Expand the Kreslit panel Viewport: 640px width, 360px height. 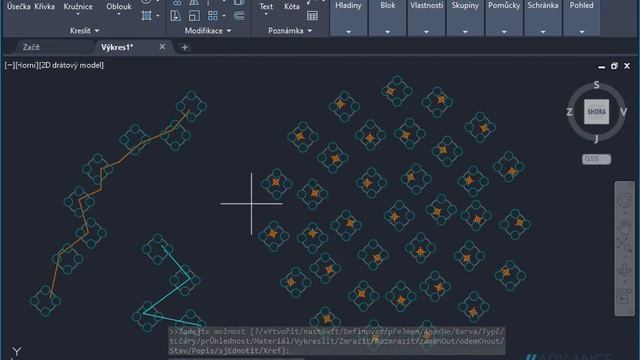coord(84,31)
